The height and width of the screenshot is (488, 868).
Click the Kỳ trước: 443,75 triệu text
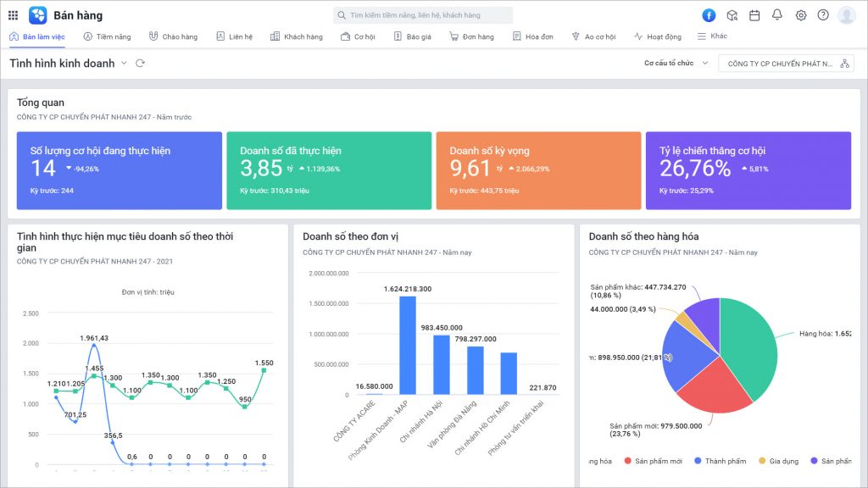pyautogui.click(x=484, y=191)
